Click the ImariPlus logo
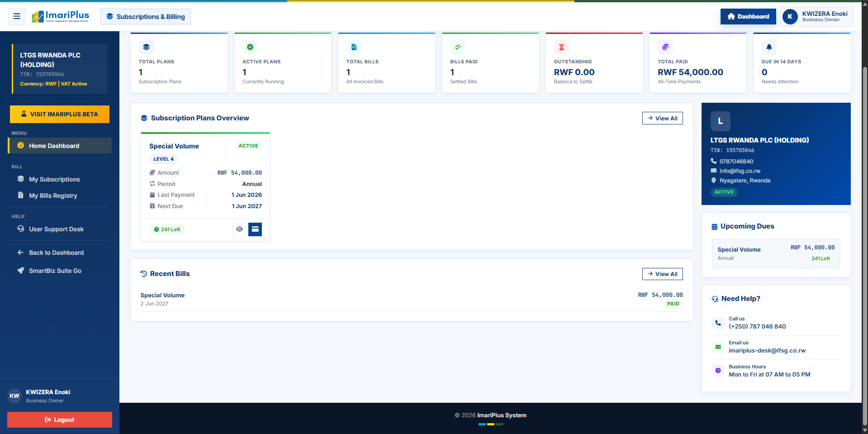Image resolution: width=868 pixels, height=434 pixels. (x=61, y=17)
